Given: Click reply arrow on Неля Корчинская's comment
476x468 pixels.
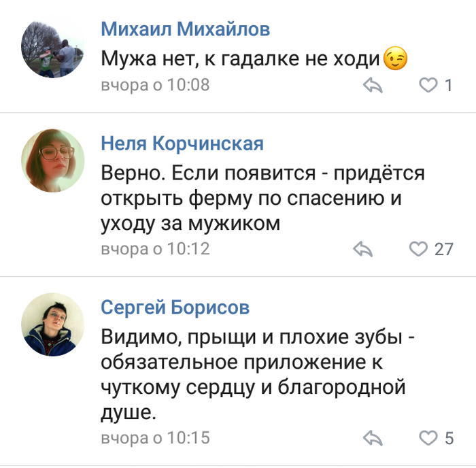Looking at the screenshot, I should [364, 250].
